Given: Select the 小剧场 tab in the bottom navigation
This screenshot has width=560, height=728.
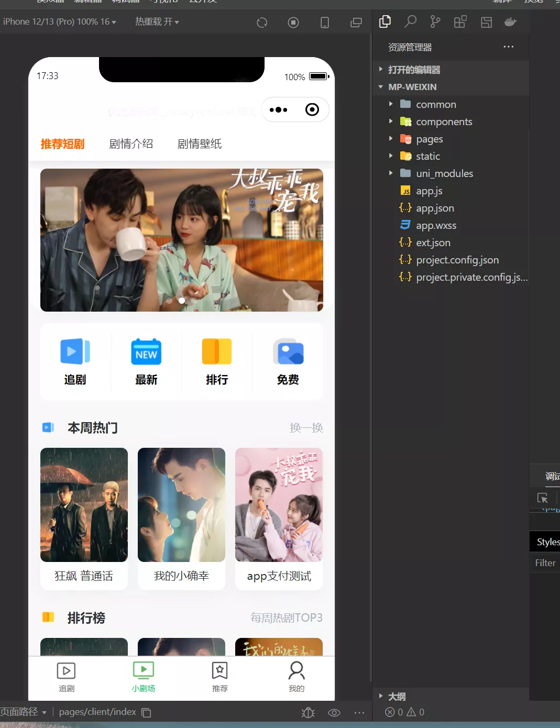Looking at the screenshot, I should [x=144, y=676].
